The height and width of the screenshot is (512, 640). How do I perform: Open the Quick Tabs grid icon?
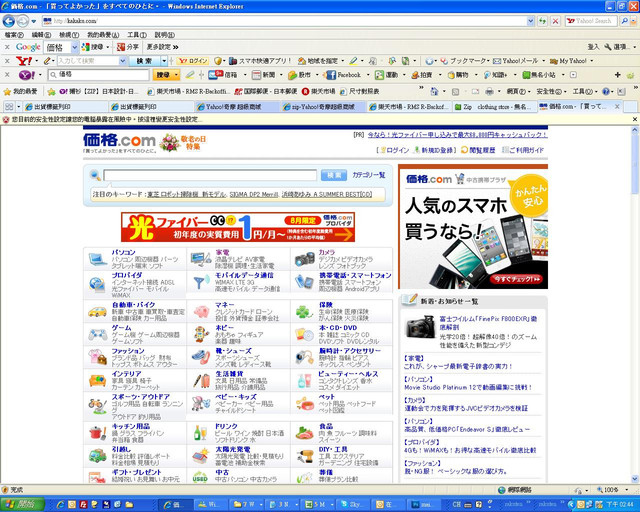tap(9, 107)
